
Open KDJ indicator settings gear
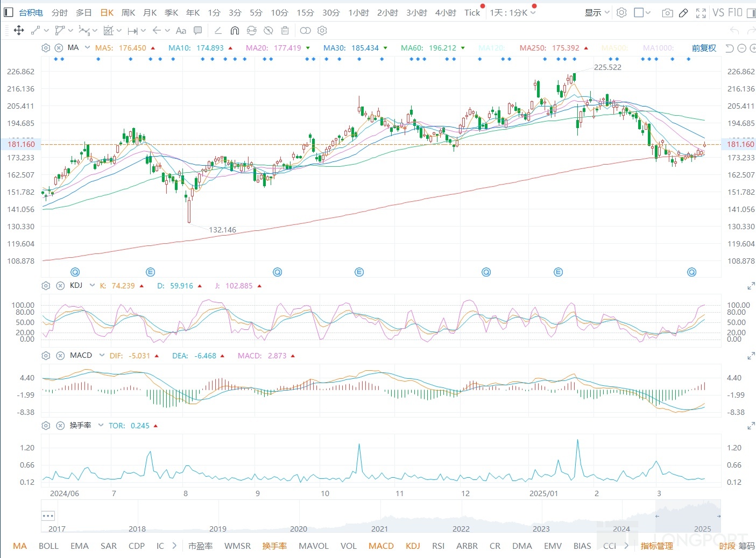[46, 286]
